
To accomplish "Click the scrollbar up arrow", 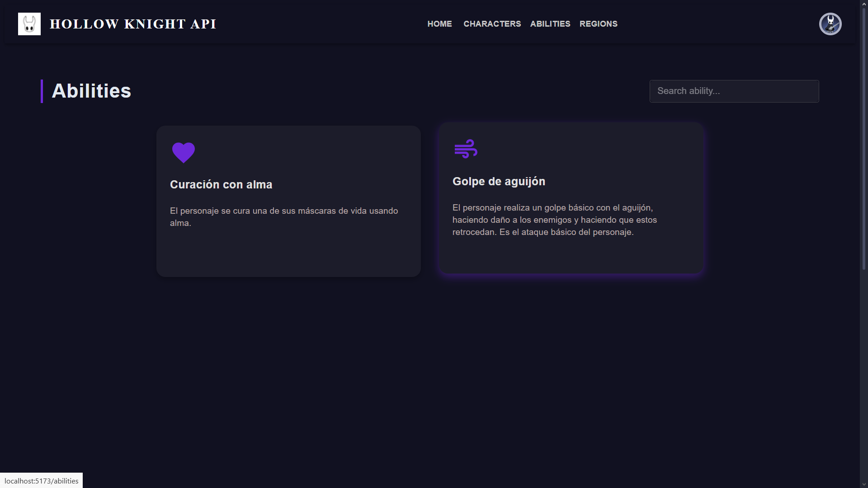I will pyautogui.click(x=863, y=4).
